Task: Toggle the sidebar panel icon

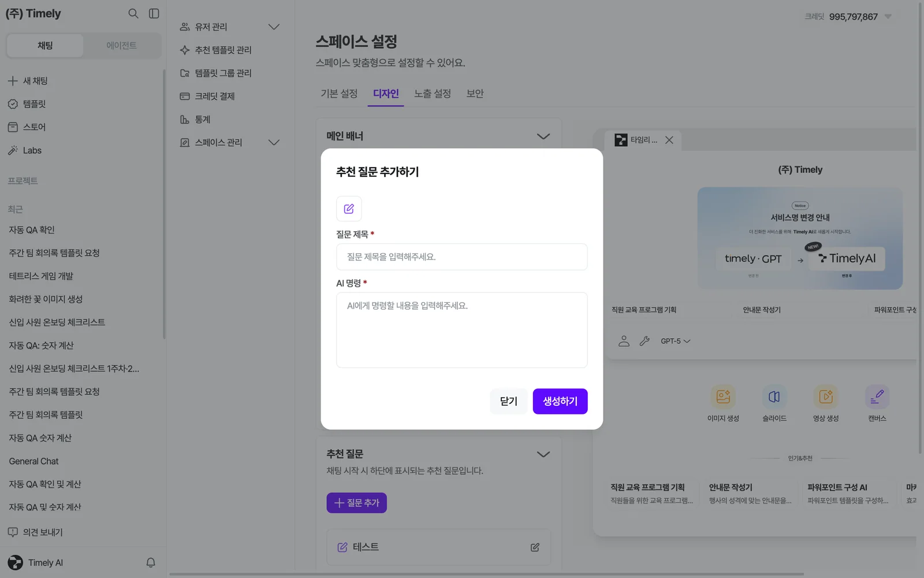Action: [x=154, y=13]
